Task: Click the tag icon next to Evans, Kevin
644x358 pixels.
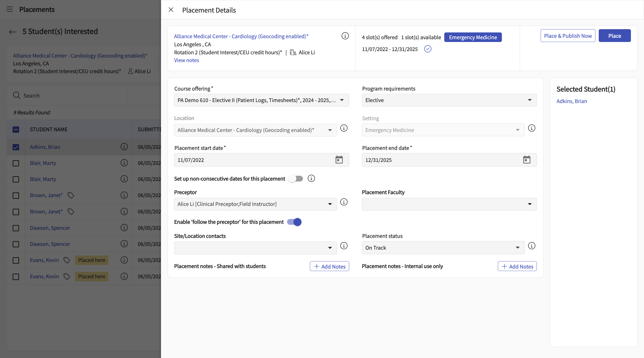Action: coord(67,260)
